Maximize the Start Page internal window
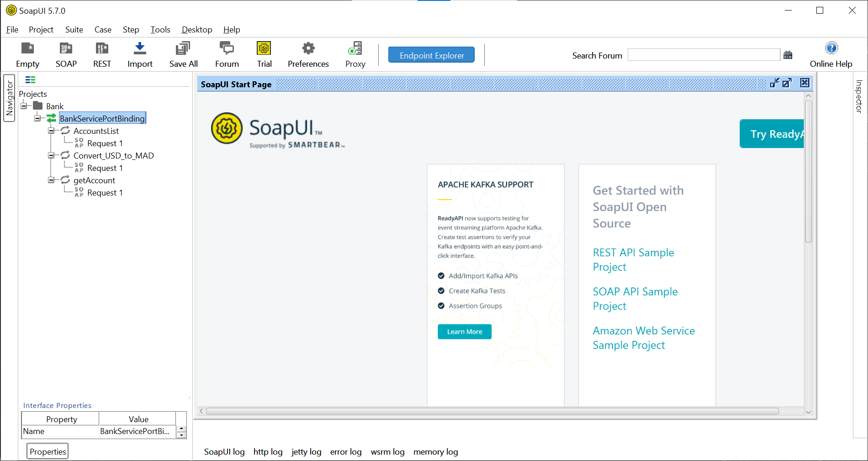 click(787, 83)
